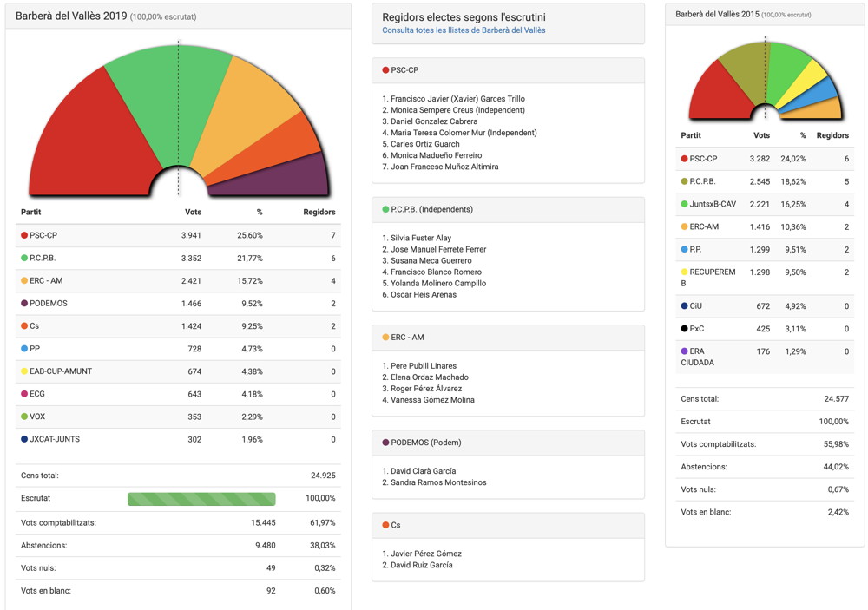Click Partit header in 2015 table
The width and height of the screenshot is (868, 610).
coord(691,135)
